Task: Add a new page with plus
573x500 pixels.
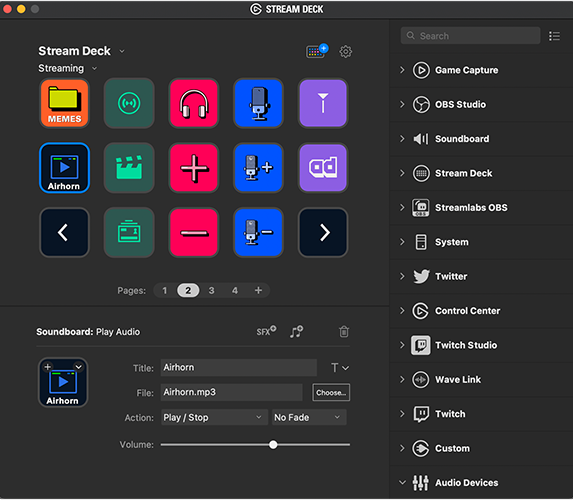Action: (258, 291)
